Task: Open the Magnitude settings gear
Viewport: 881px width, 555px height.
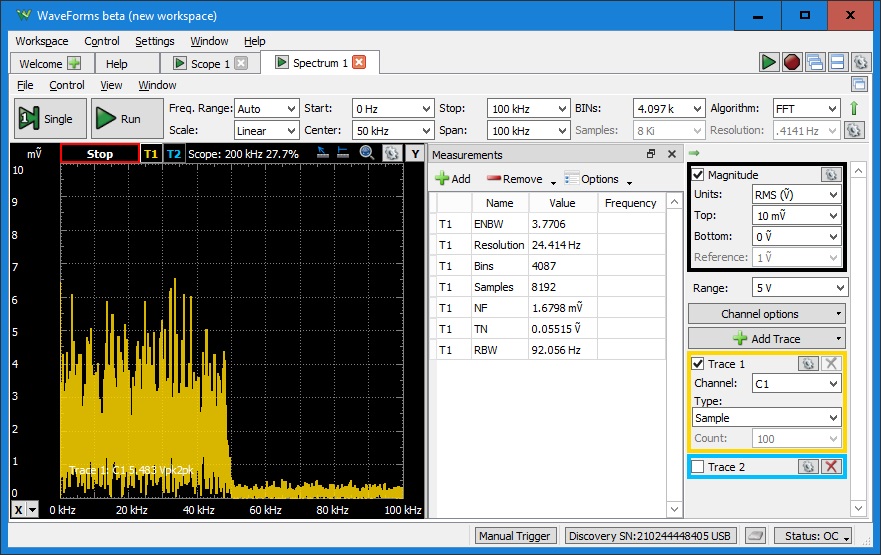Action: click(x=830, y=175)
